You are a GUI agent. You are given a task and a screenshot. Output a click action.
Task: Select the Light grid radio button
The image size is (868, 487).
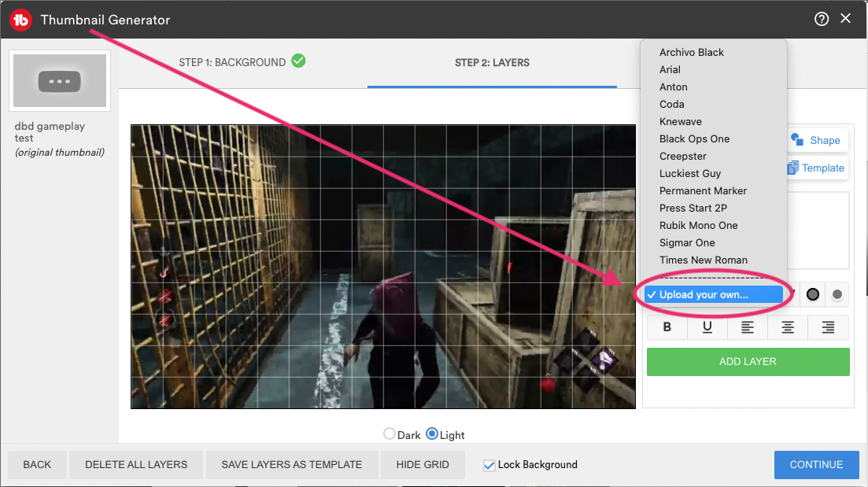click(432, 434)
